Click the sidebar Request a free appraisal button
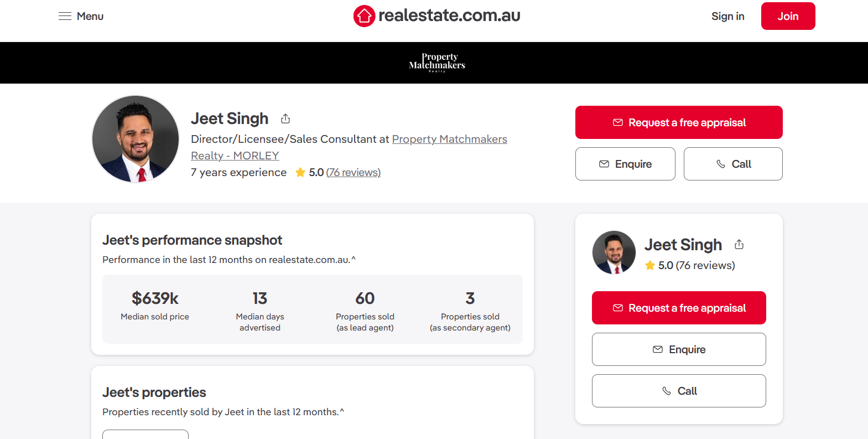The image size is (868, 439). 679,308
